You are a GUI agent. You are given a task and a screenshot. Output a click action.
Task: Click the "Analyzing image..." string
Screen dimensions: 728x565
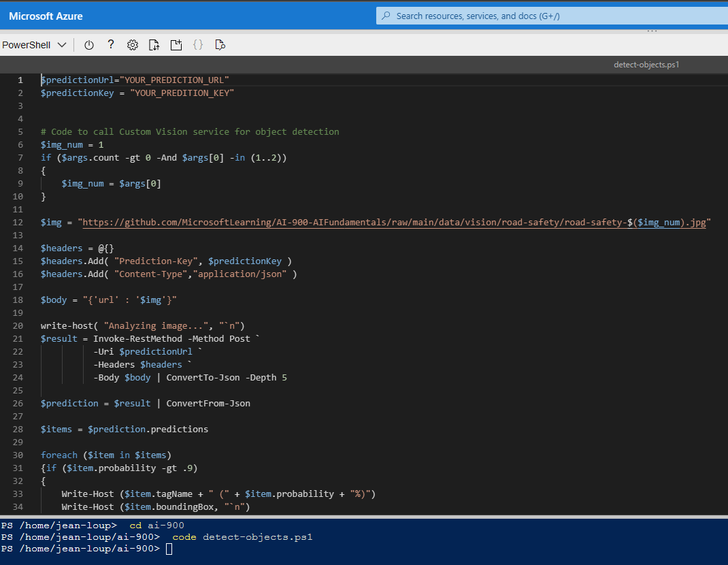[156, 326]
